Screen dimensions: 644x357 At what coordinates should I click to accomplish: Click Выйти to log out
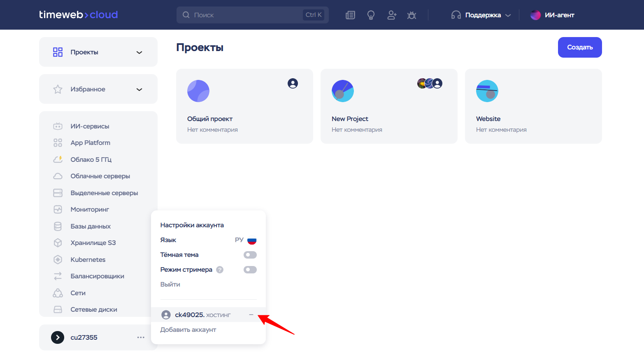pyautogui.click(x=170, y=285)
